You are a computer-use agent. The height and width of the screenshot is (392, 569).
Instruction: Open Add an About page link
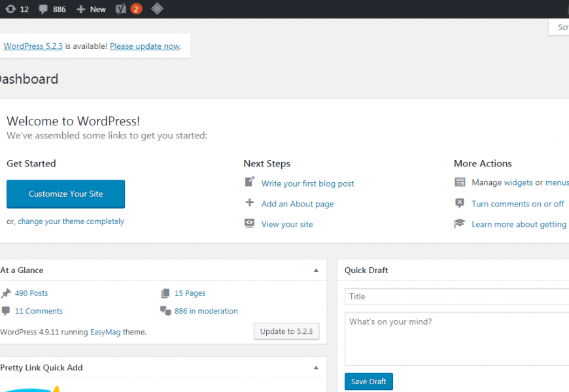click(x=297, y=204)
